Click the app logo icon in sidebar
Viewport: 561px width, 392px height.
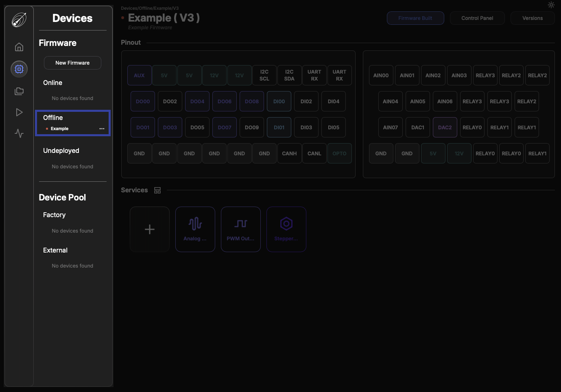(x=19, y=20)
